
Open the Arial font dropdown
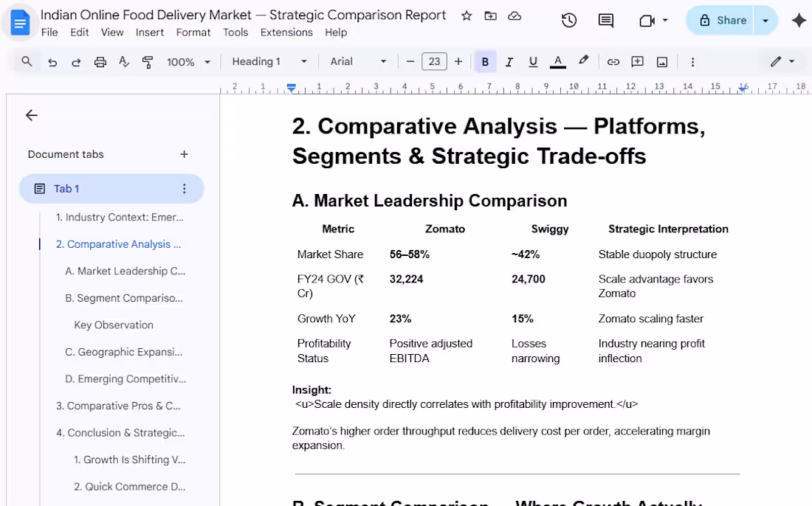pyautogui.click(x=358, y=61)
